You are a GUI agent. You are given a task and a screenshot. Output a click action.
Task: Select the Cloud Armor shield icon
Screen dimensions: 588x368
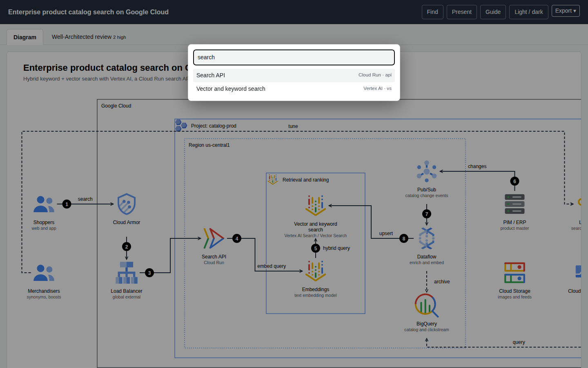127,204
